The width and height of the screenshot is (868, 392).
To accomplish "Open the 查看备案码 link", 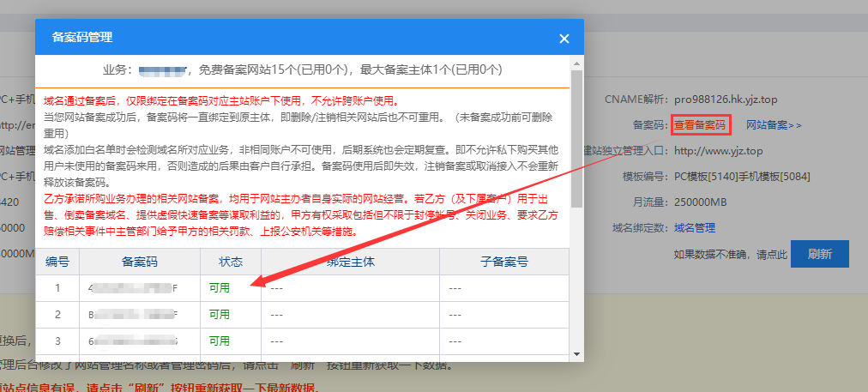I will pos(700,125).
